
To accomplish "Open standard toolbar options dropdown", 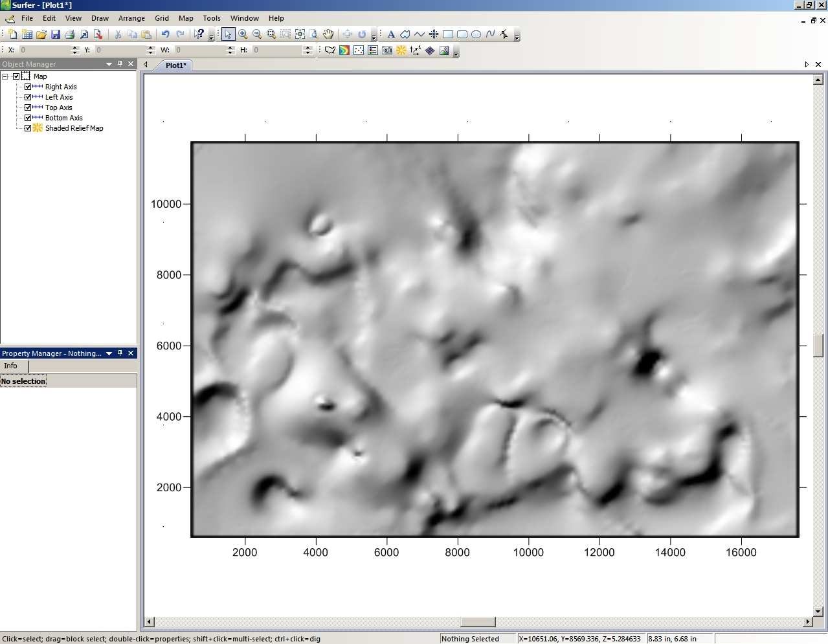I will [212, 36].
